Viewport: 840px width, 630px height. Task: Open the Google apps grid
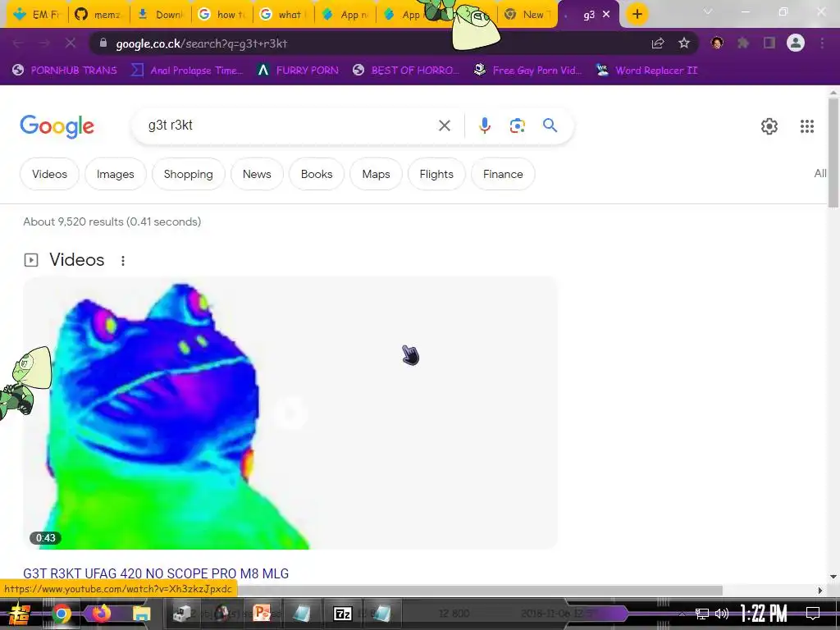[807, 126]
